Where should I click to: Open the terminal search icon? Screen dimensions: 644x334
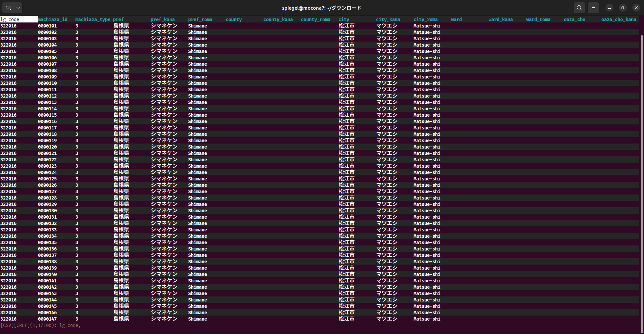(x=579, y=8)
